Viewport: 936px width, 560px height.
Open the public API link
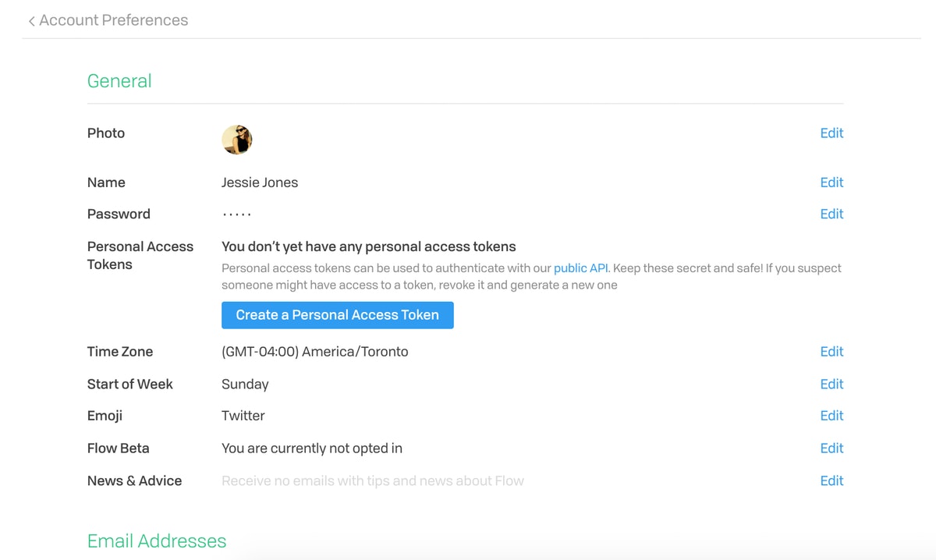[580, 268]
